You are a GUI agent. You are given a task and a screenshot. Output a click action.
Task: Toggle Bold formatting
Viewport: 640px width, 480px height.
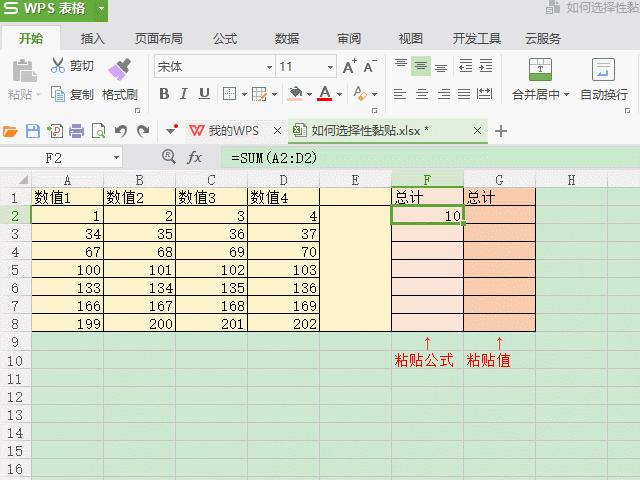(164, 94)
